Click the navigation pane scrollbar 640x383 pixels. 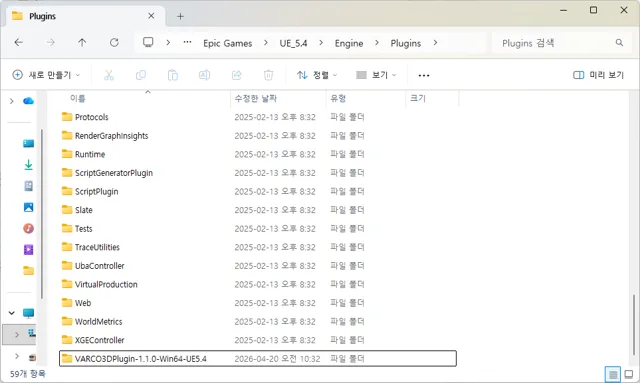[42, 214]
